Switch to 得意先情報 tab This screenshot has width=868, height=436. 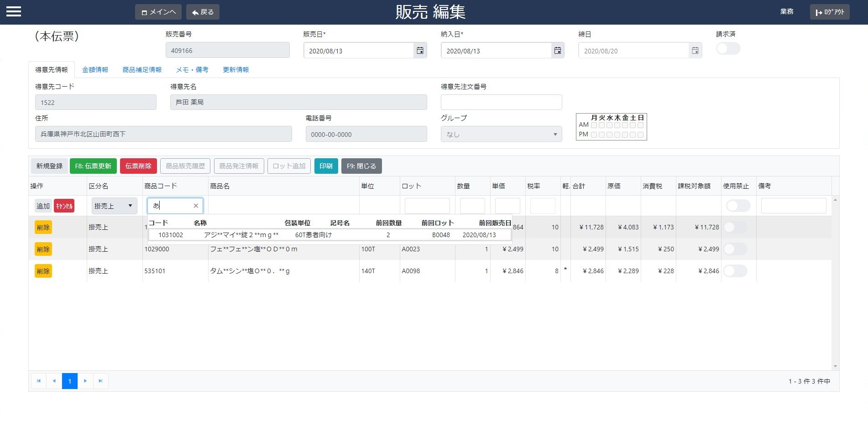point(52,70)
